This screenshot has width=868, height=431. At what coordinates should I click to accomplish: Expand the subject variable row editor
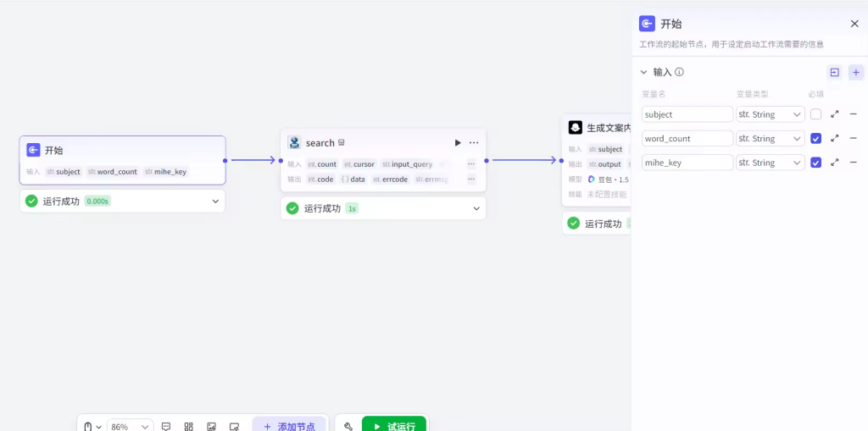834,114
